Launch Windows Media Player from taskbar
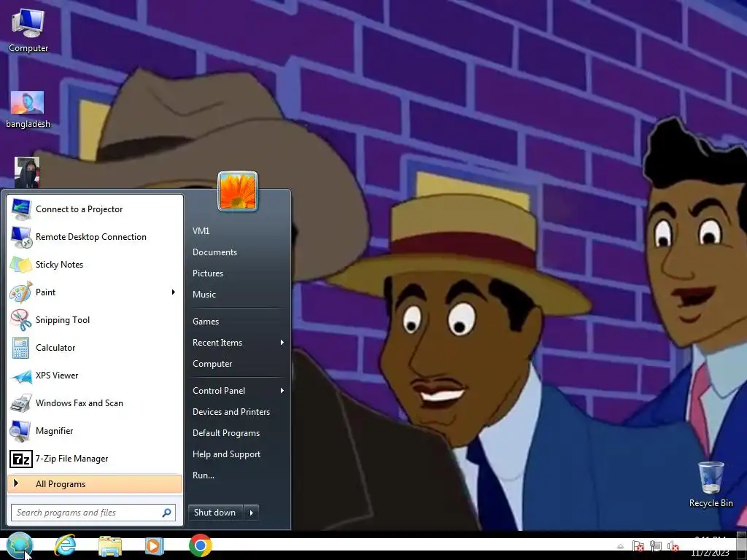The width and height of the screenshot is (747, 560). pyautogui.click(x=154, y=545)
